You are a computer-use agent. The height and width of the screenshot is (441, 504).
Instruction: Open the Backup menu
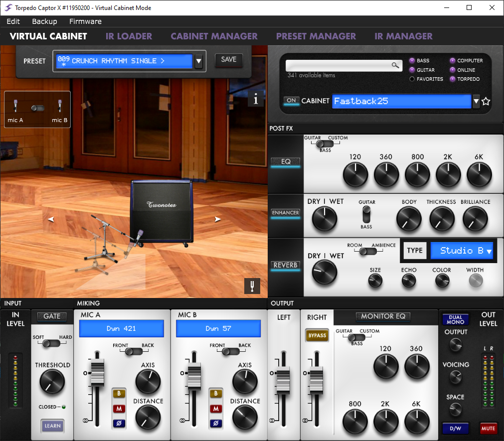coord(45,21)
